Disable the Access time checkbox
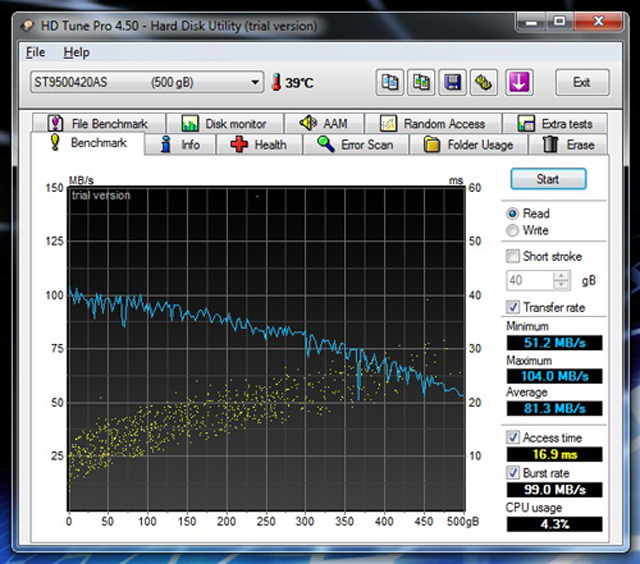 [514, 438]
